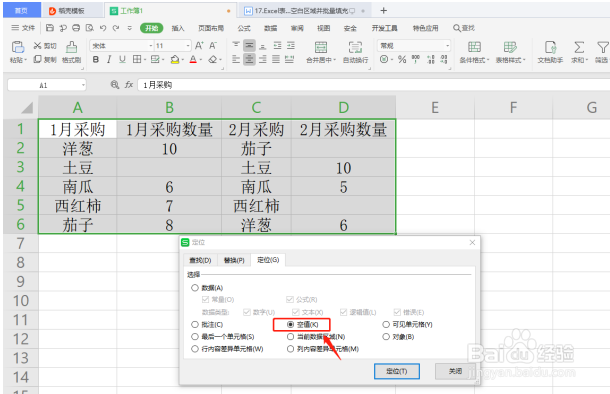Open the number format dropdown (常规)

447,46
